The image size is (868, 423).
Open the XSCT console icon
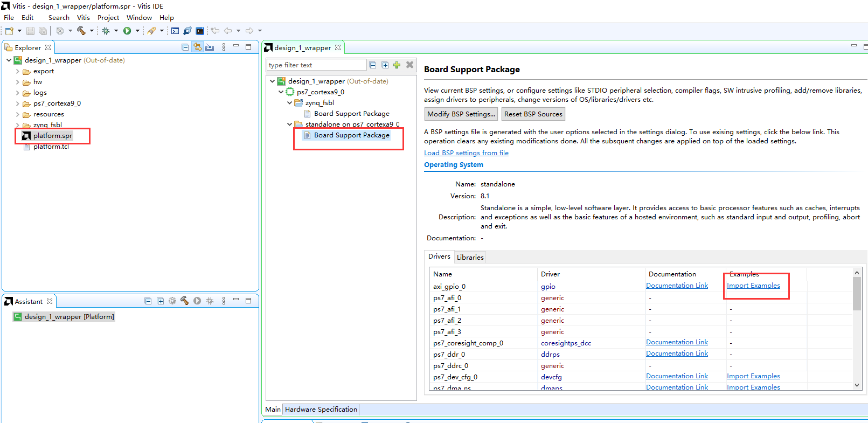pyautogui.click(x=175, y=31)
